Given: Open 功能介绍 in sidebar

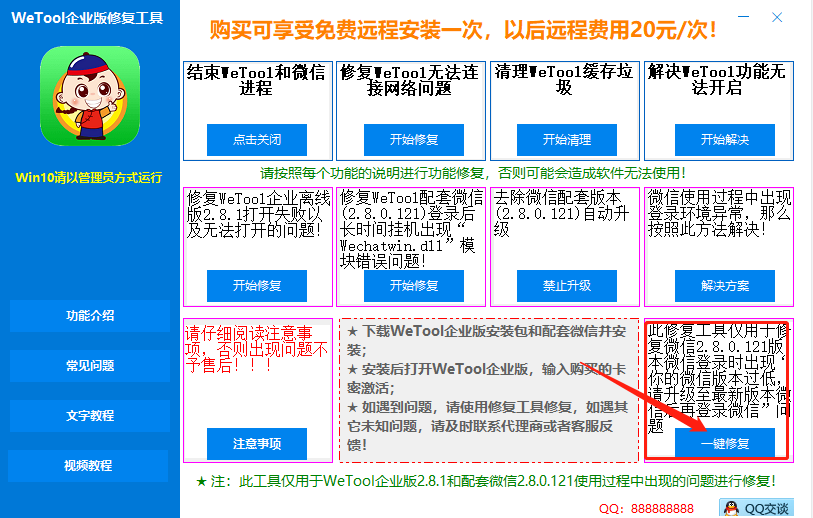Looking at the screenshot, I should [x=90, y=316].
